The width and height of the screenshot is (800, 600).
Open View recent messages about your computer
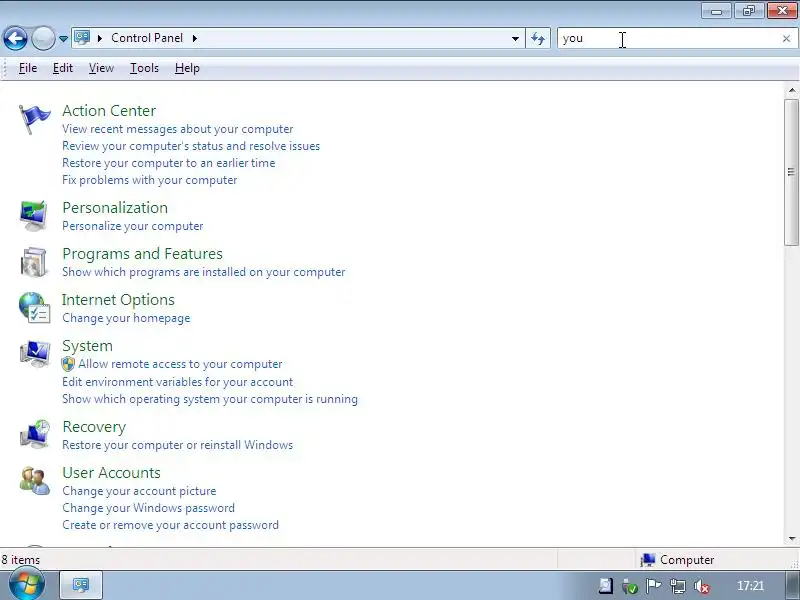[178, 129]
